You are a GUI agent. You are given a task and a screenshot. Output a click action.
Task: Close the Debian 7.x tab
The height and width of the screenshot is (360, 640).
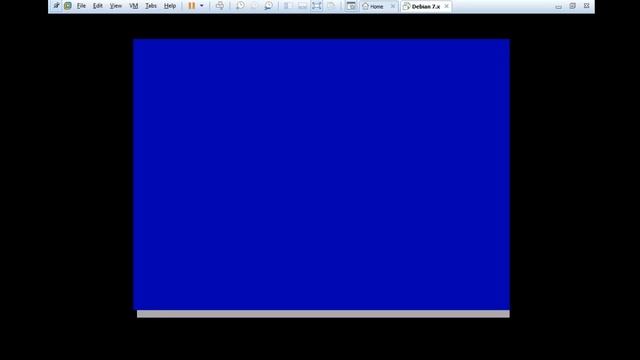coord(447,6)
